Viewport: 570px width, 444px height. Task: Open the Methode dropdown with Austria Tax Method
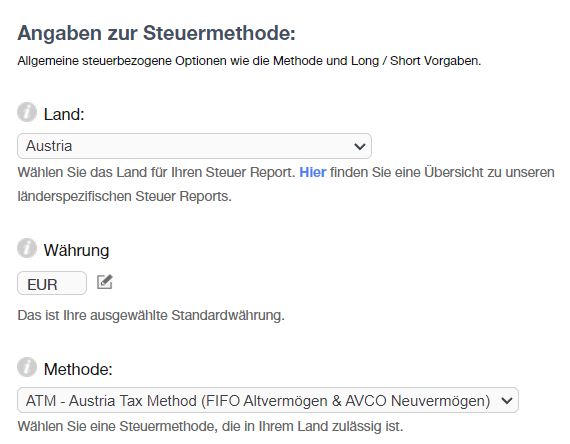click(x=268, y=400)
